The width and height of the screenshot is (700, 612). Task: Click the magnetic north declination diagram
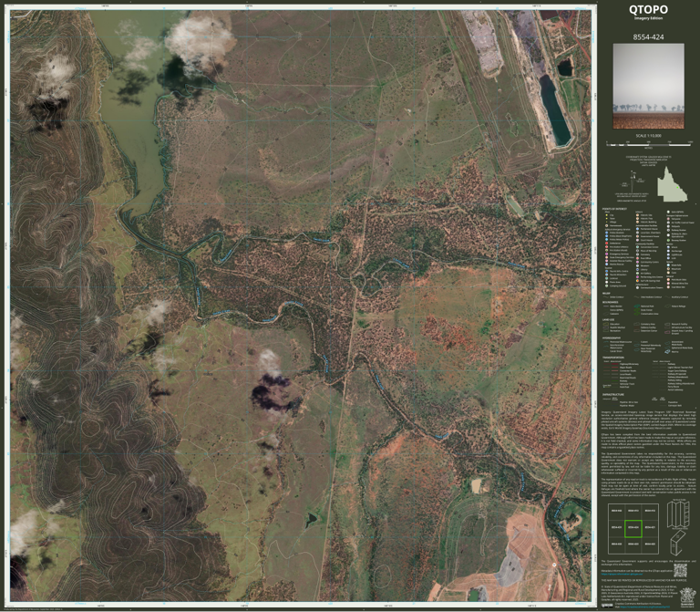[x=633, y=183]
